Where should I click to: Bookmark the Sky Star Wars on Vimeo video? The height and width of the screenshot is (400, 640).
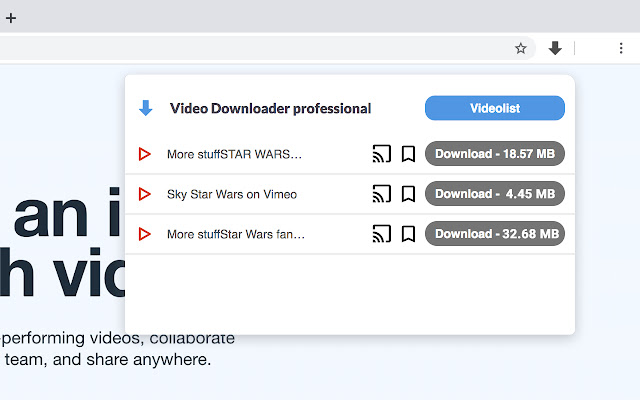click(408, 194)
